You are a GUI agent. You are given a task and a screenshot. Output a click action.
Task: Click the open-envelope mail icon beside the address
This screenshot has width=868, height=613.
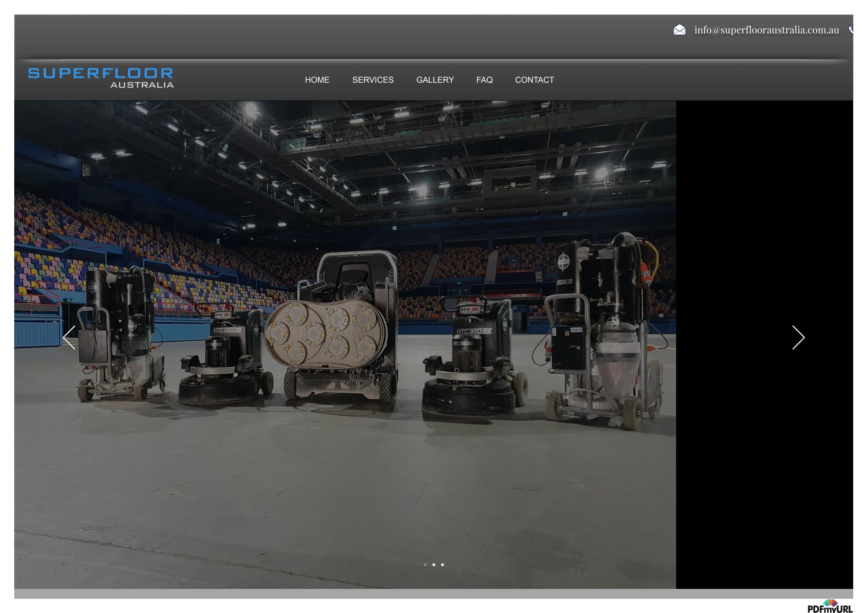(679, 30)
